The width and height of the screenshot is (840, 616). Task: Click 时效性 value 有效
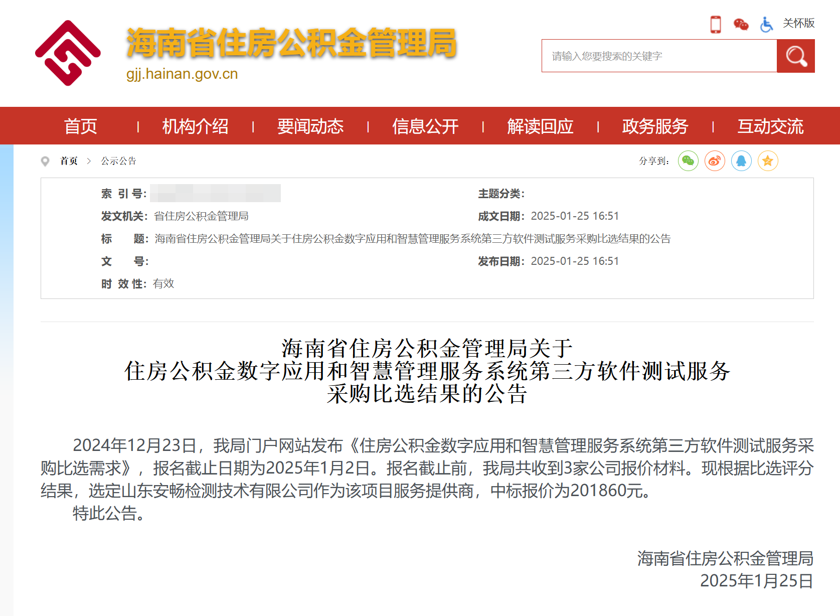163,284
